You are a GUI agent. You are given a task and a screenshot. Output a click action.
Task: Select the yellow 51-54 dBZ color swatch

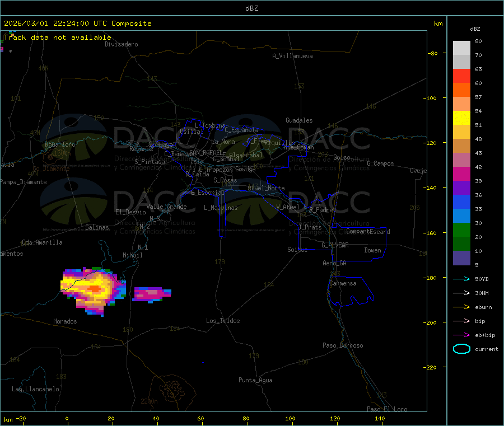[x=461, y=118]
